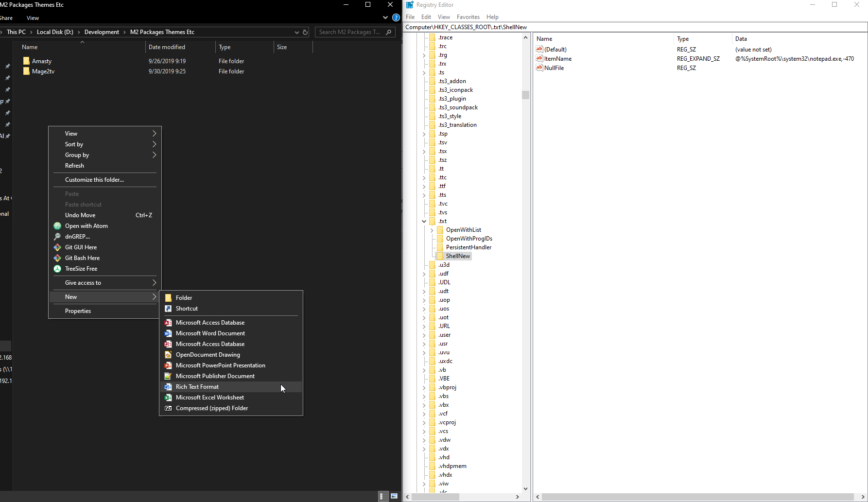This screenshot has width=868, height=502.
Task: Open Give access to submenu
Action: click(105, 283)
